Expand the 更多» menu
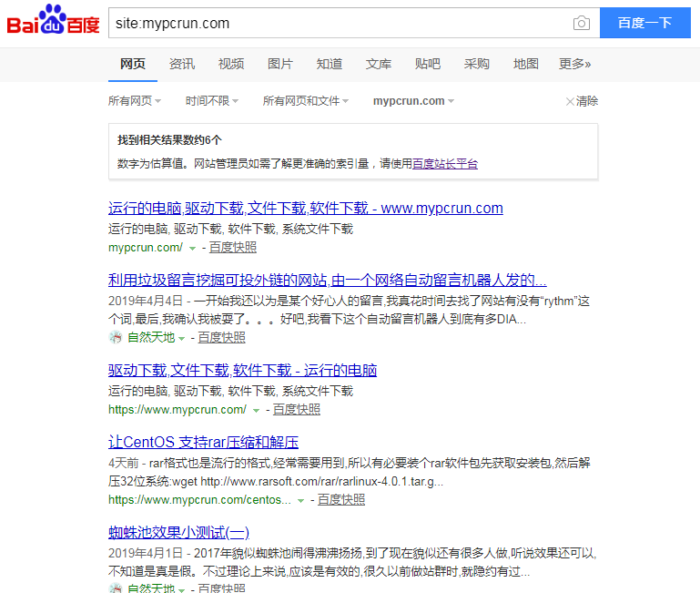This screenshot has width=700, height=593. [575, 64]
